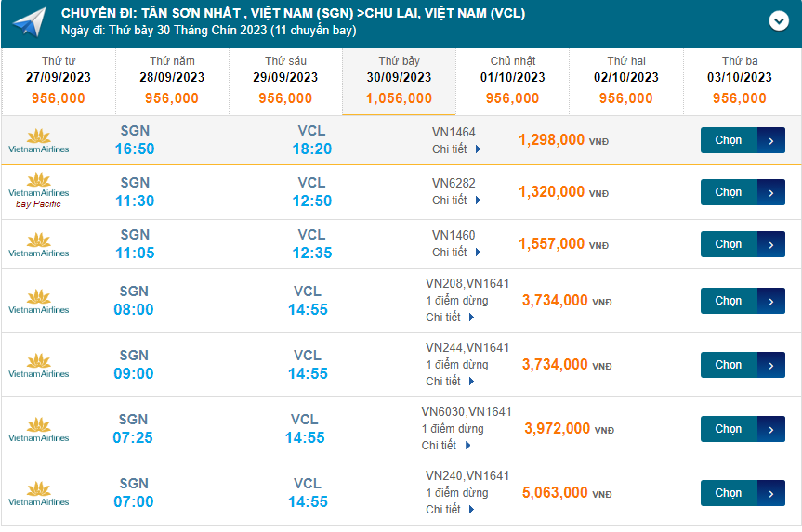Viewport: 802px width, 532px height.
Task: Click the paper plane icon in header
Action: coord(30,22)
